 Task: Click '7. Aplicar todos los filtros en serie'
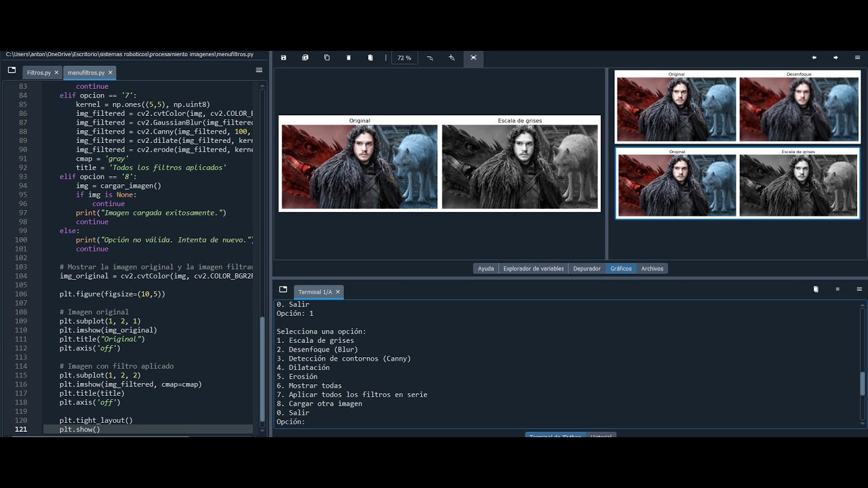352,394
